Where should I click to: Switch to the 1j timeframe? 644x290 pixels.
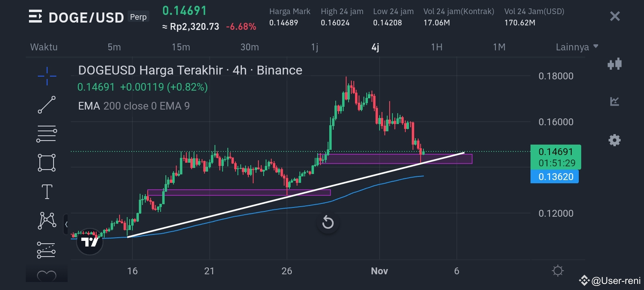pos(315,47)
